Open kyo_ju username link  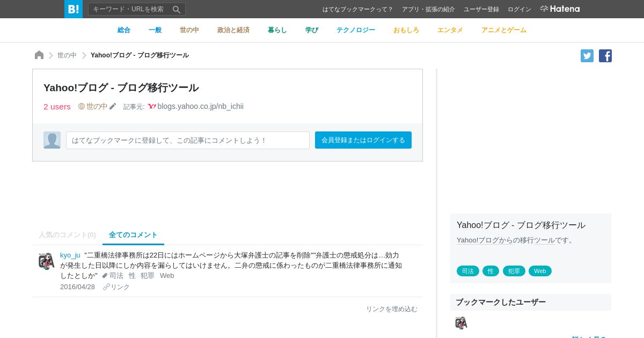[x=70, y=255]
